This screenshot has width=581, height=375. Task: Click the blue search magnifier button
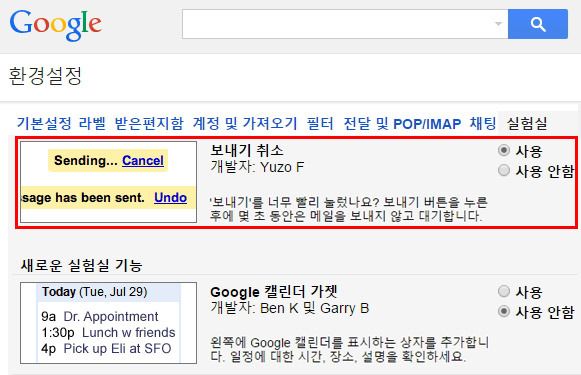(x=538, y=24)
